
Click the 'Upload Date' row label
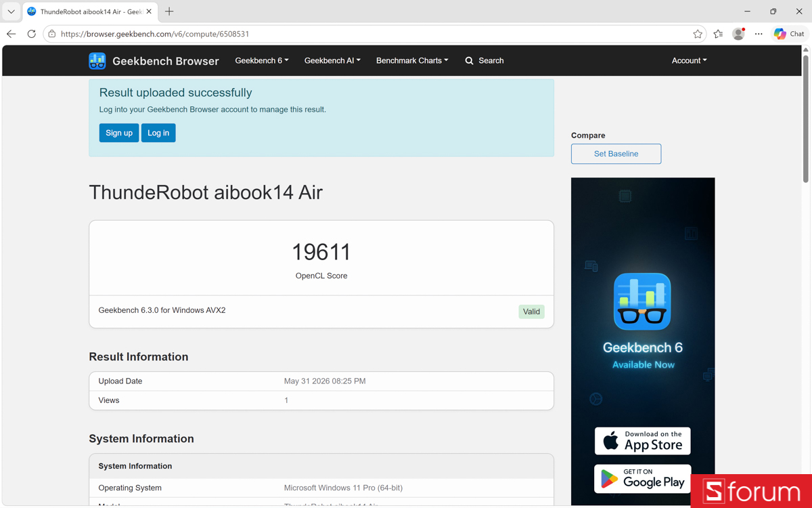[120, 381]
